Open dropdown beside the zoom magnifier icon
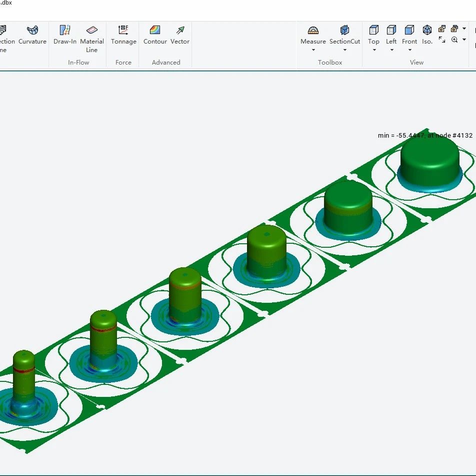The image size is (476, 476). [x=464, y=40]
